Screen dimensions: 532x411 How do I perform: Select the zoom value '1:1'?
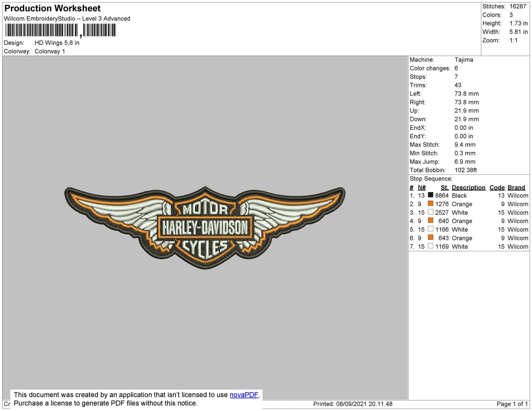pyautogui.click(x=514, y=40)
